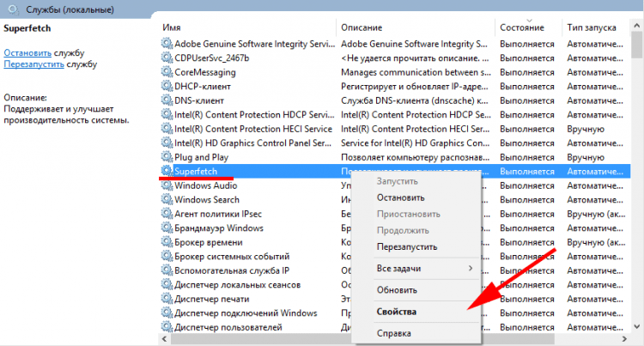Select the Диспетчер печати service icon

click(167, 299)
